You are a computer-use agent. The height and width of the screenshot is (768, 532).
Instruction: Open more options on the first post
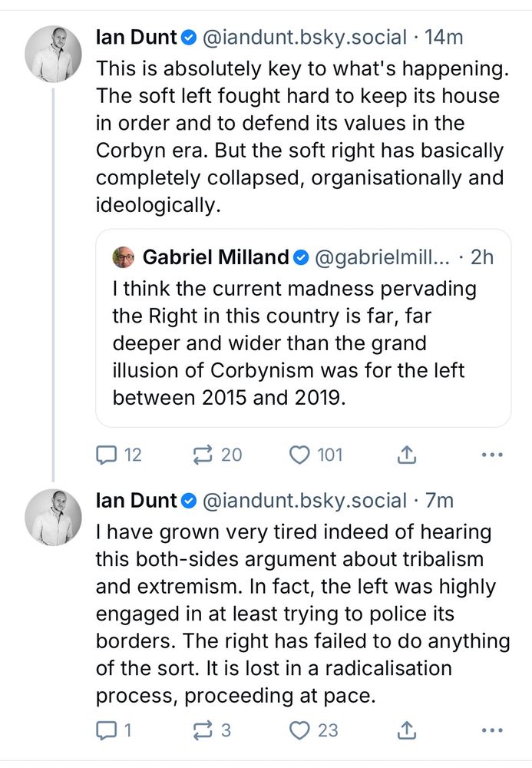point(491,455)
